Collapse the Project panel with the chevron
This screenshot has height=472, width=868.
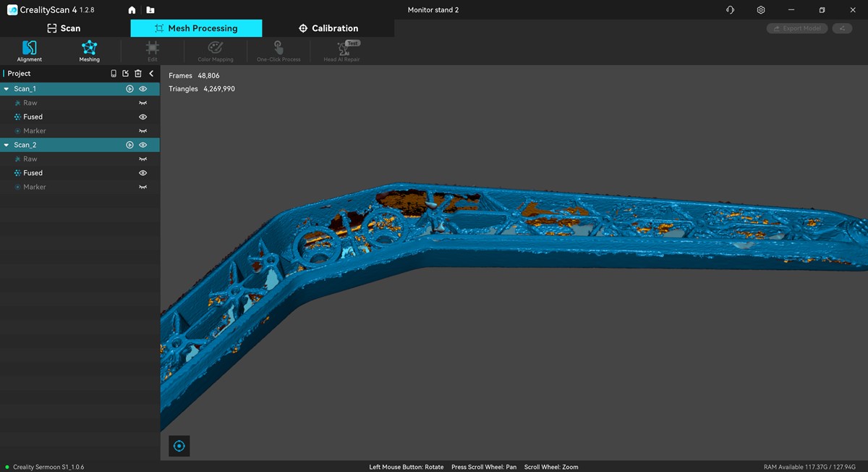pos(151,74)
